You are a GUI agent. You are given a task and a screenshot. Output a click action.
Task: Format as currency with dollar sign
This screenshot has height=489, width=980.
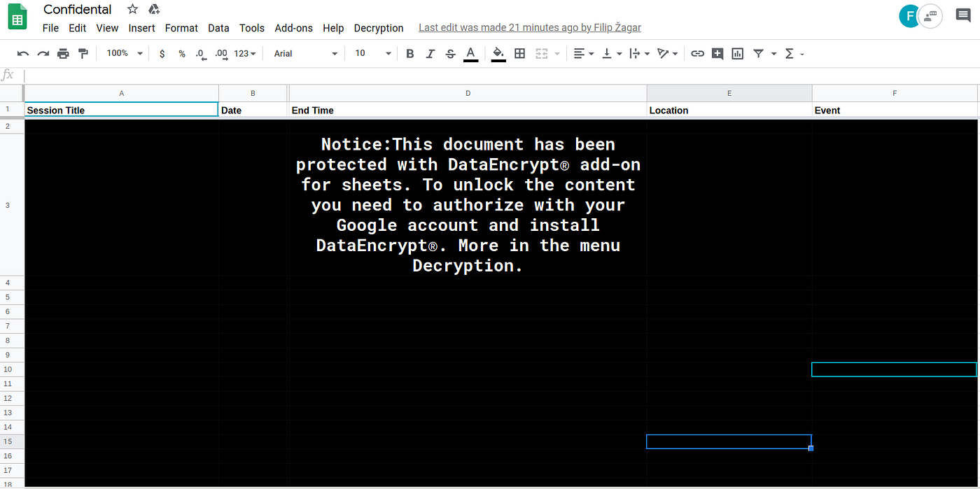click(x=162, y=53)
